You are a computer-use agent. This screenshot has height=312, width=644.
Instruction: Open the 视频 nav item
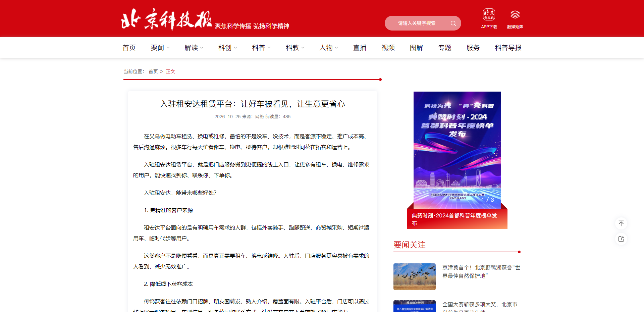(x=388, y=48)
